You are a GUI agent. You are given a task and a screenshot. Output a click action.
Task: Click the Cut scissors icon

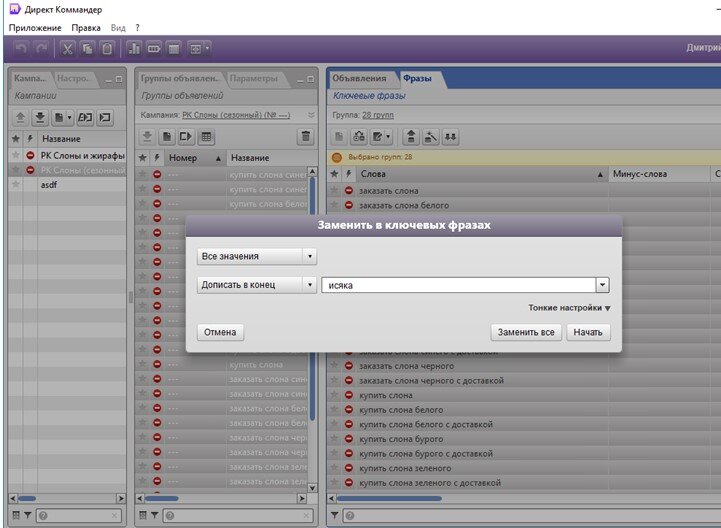pos(67,48)
